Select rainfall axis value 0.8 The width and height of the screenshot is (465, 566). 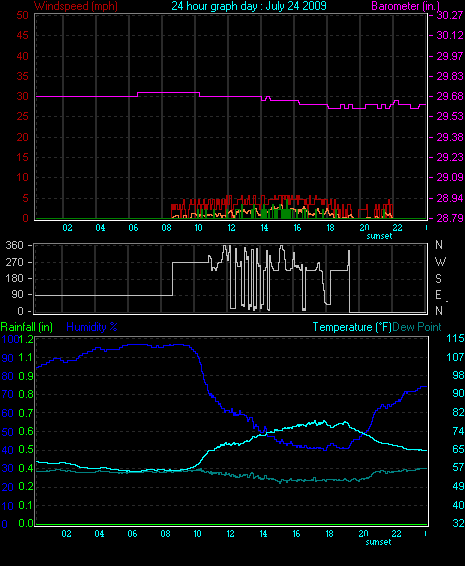[26, 394]
